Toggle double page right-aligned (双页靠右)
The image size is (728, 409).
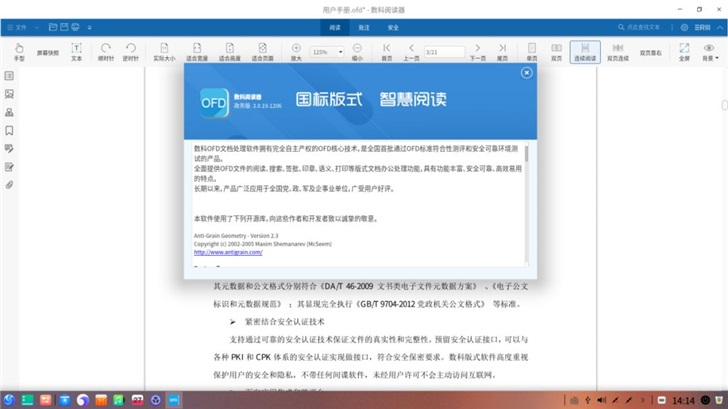(x=650, y=53)
